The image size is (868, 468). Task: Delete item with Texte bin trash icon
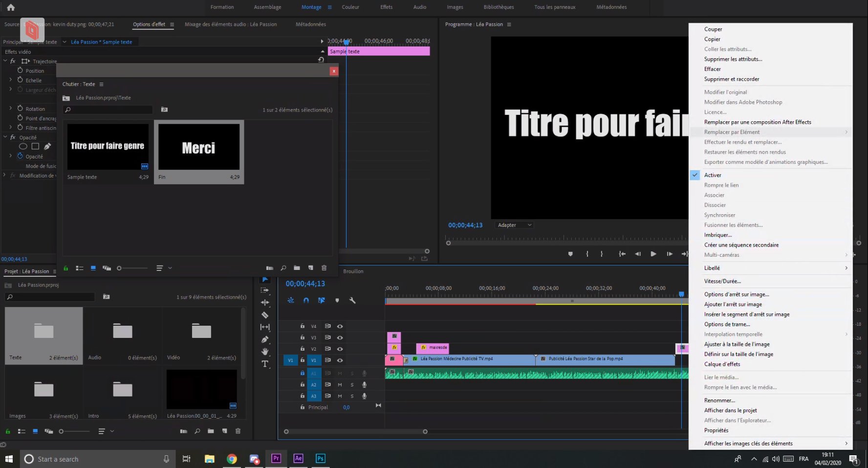(324, 268)
